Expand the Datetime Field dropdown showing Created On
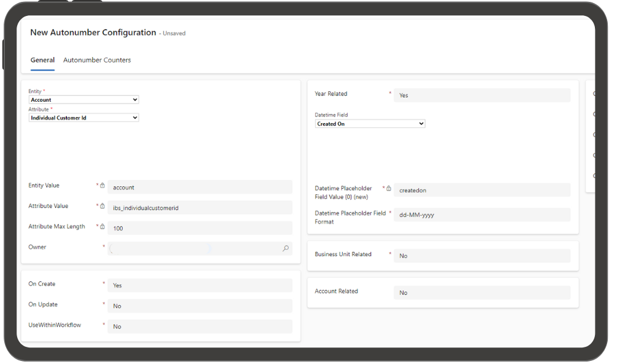 (370, 124)
